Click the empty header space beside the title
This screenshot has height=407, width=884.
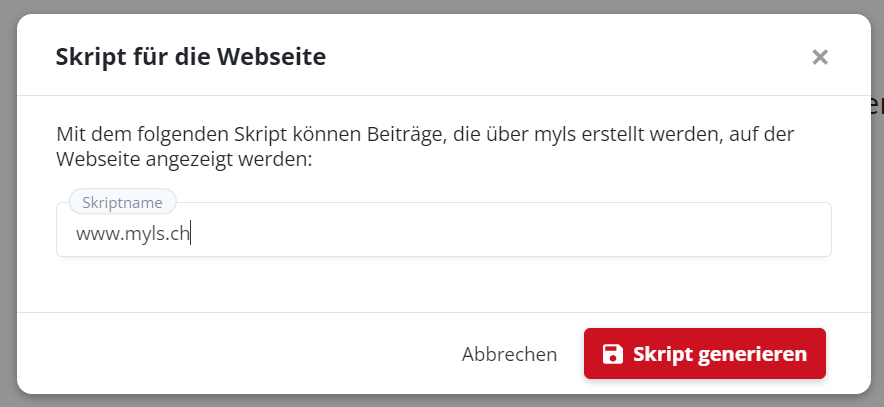(x=560, y=57)
